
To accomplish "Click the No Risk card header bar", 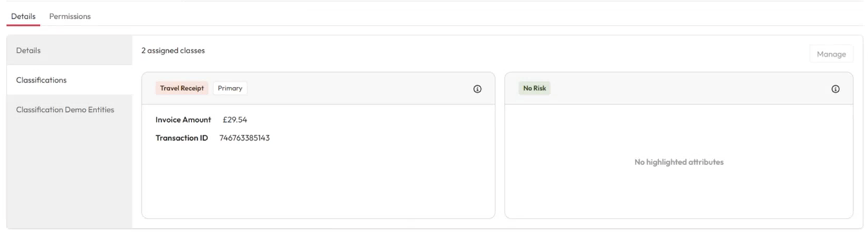I will coord(679,89).
